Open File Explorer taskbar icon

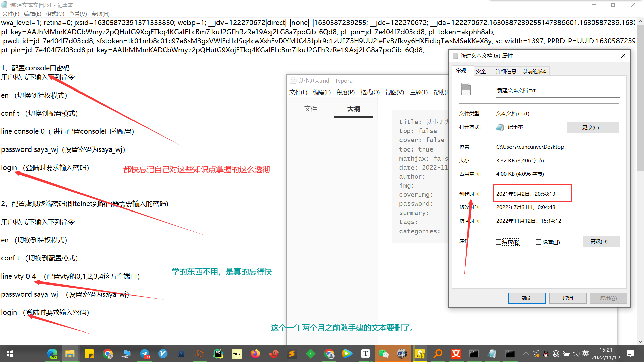(70, 354)
